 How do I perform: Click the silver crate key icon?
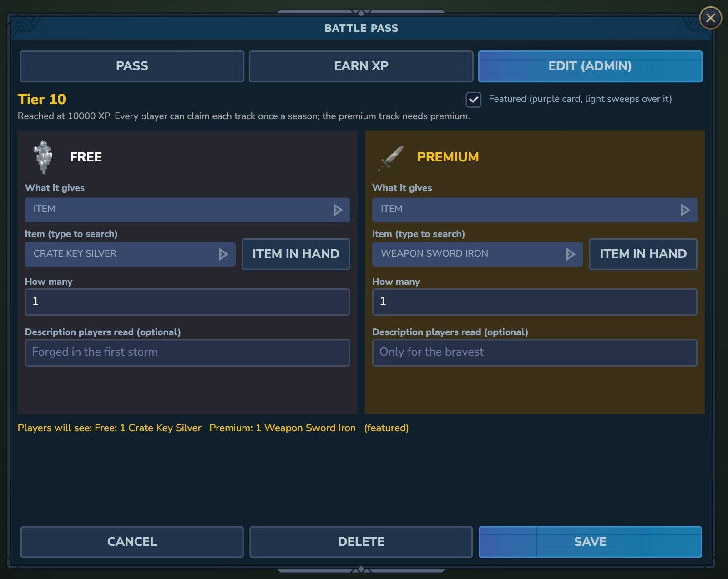(43, 157)
